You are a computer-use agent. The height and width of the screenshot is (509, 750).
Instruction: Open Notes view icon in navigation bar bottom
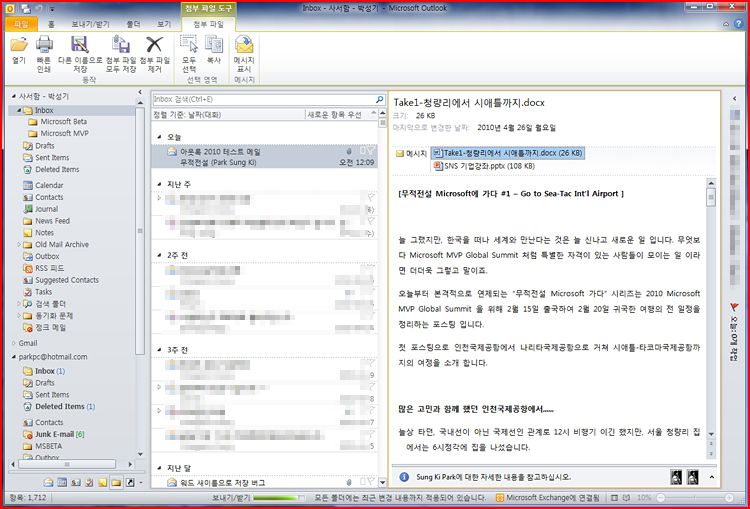click(103, 482)
